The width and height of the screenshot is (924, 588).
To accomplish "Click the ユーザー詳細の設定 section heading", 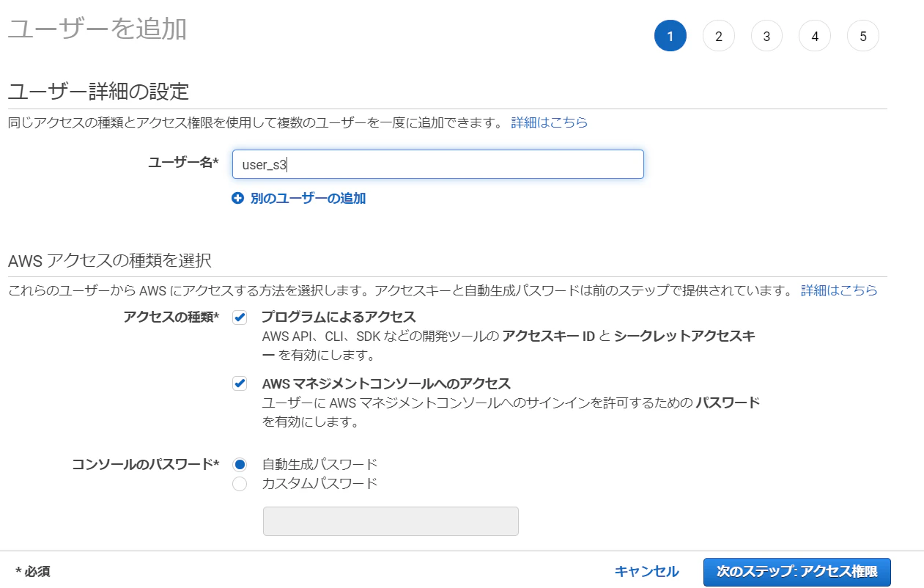I will (x=98, y=92).
